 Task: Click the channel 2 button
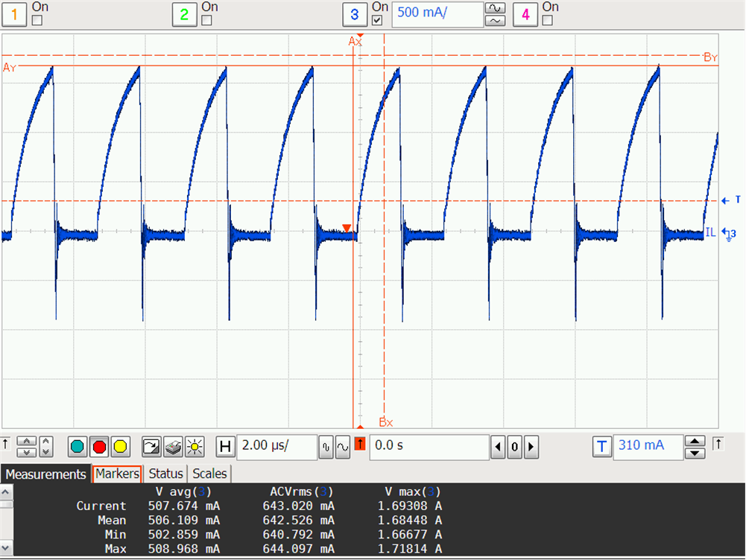coord(184,14)
